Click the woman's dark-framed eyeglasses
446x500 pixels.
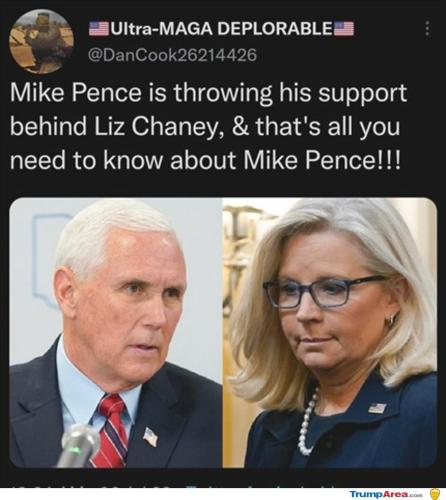coord(324,292)
